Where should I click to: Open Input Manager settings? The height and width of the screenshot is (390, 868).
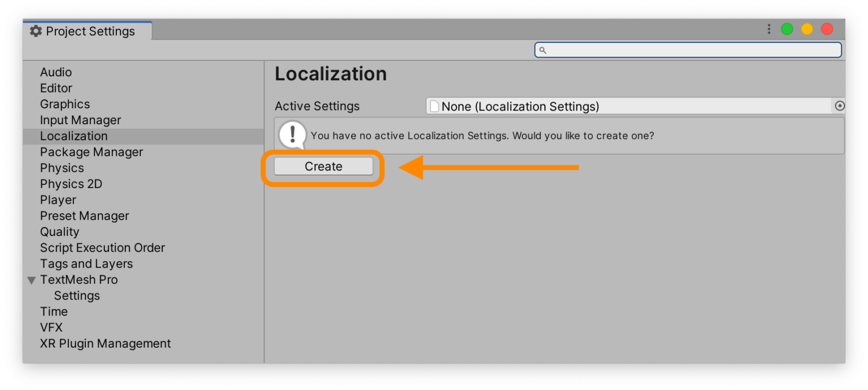(80, 120)
